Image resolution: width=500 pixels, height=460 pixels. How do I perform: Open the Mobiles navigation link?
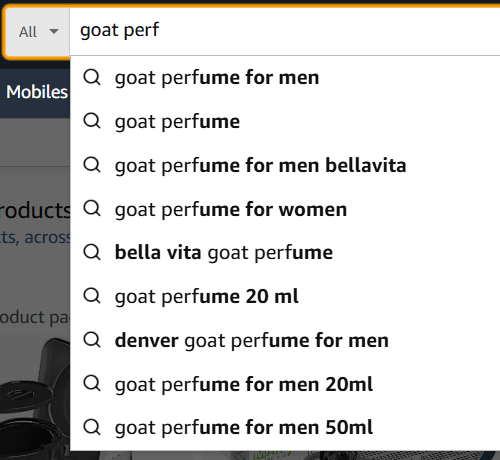tap(37, 92)
